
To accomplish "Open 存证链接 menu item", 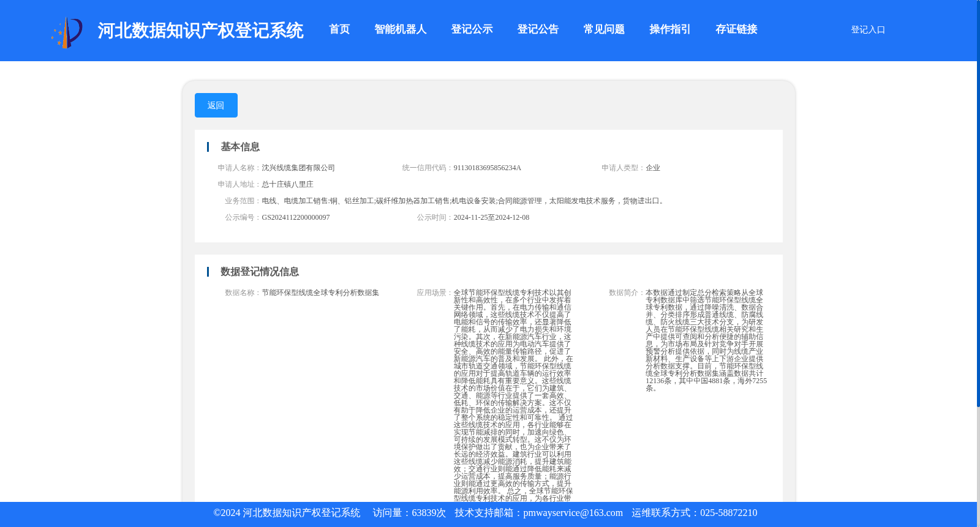I will pos(736,29).
